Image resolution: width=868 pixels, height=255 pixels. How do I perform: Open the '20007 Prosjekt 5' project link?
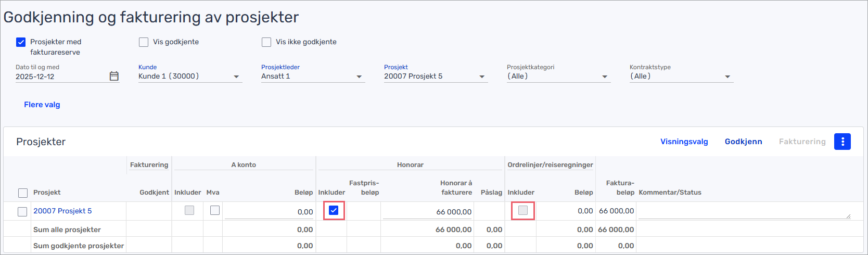click(x=62, y=211)
